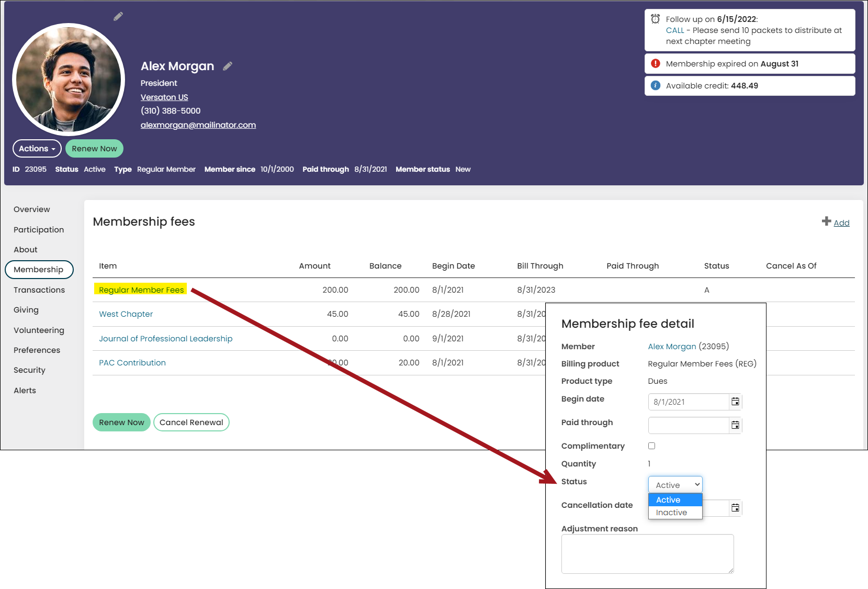Click the Available credit 448.49 notice
The width and height of the screenshot is (868, 589).
click(750, 86)
